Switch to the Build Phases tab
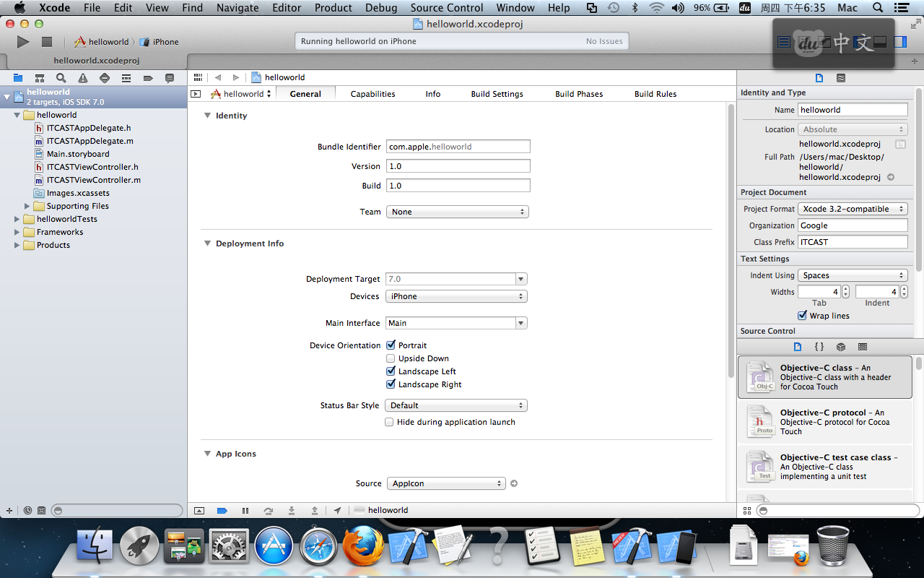The height and width of the screenshot is (578, 924). click(x=579, y=94)
